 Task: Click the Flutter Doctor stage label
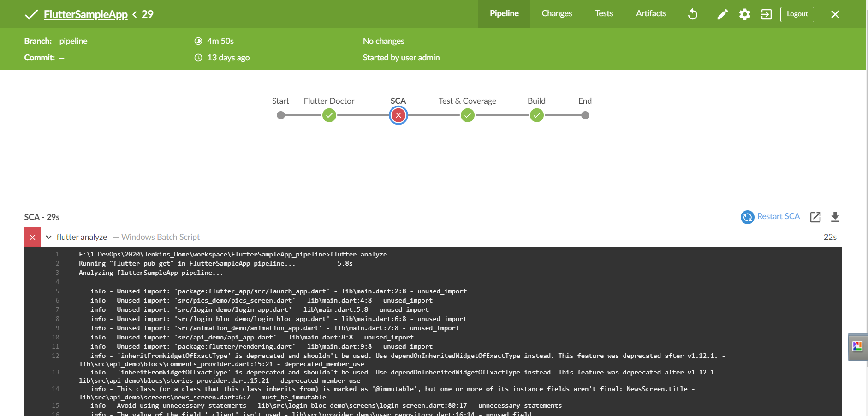pyautogui.click(x=329, y=101)
